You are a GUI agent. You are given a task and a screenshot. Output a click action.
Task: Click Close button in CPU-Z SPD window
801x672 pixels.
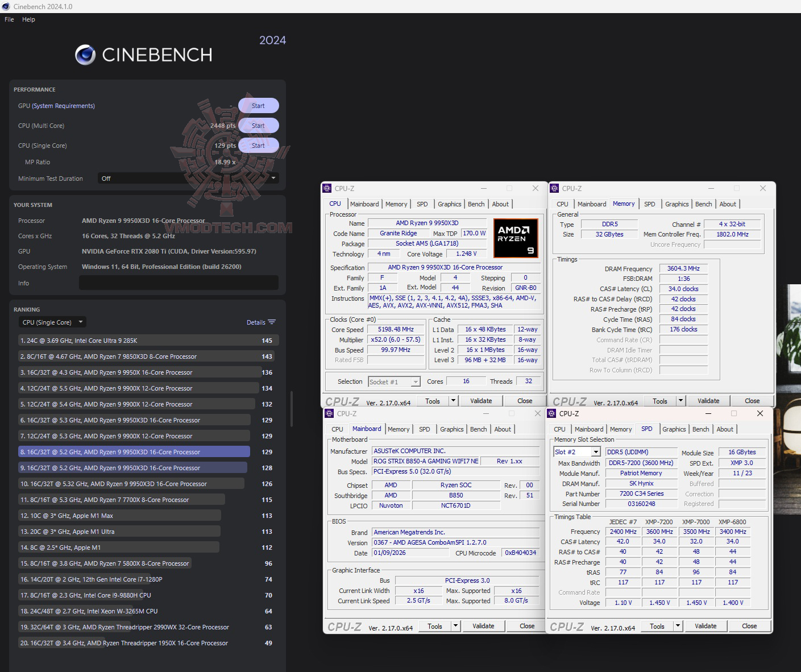pos(749,626)
